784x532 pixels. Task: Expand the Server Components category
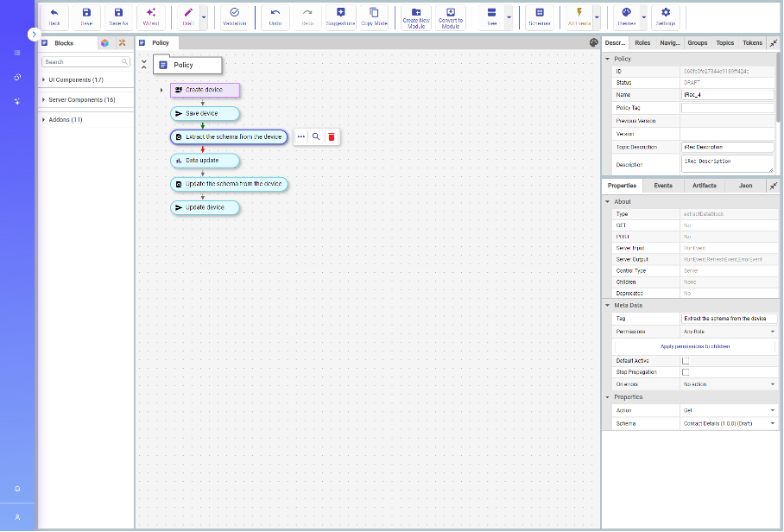tap(81, 100)
